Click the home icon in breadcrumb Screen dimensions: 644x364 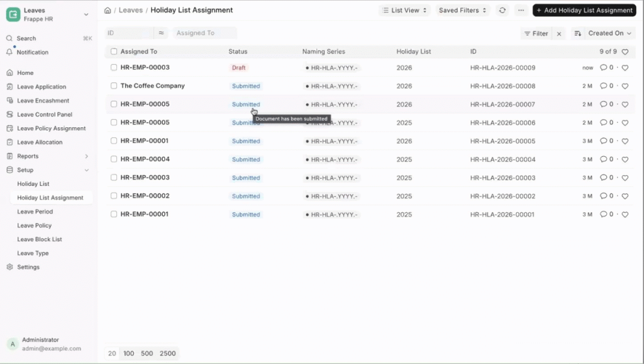point(108,10)
